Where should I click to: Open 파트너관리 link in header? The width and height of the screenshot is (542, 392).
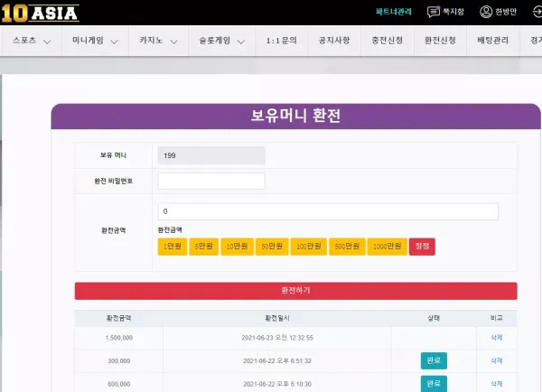click(x=393, y=12)
